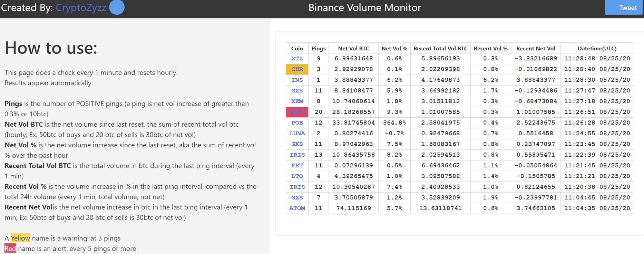Select the 6.99631648 Net Vol BTC cell
This screenshot has width=644, height=254.
pos(353,59)
